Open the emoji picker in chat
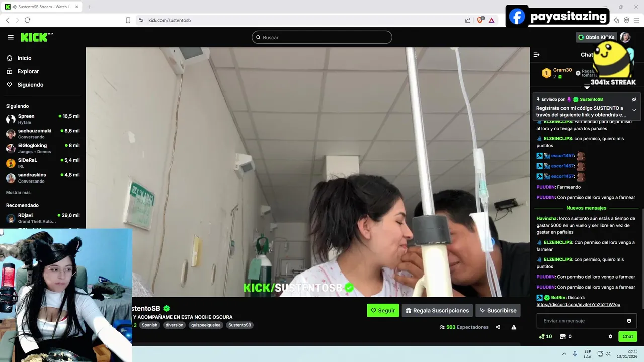The image size is (644, 362). tap(629, 321)
